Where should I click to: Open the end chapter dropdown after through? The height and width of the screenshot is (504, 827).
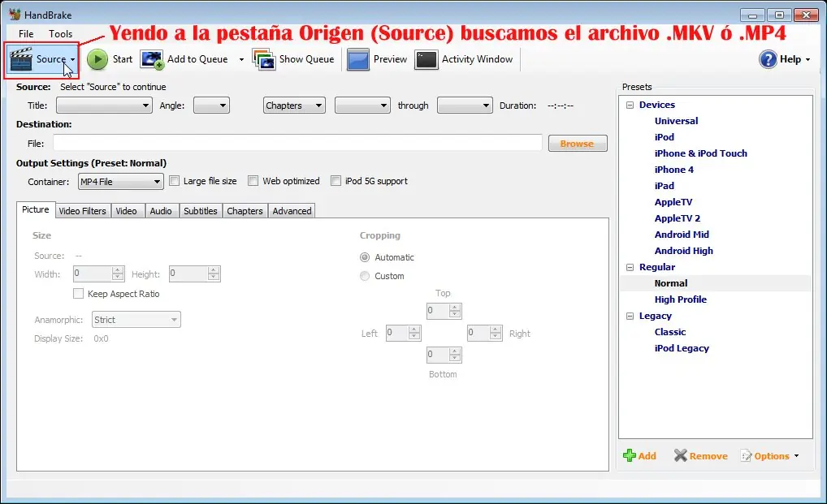click(x=465, y=106)
